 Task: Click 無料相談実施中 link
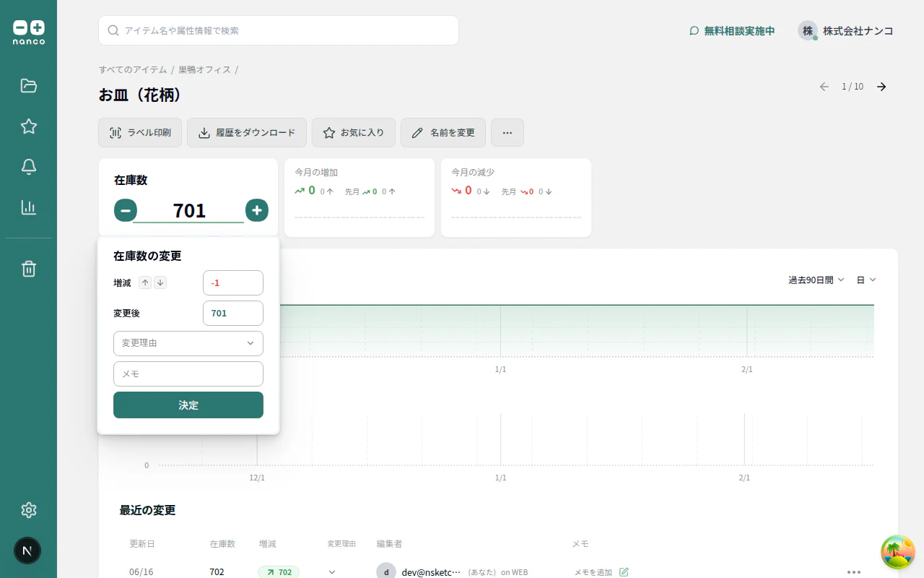pos(732,31)
